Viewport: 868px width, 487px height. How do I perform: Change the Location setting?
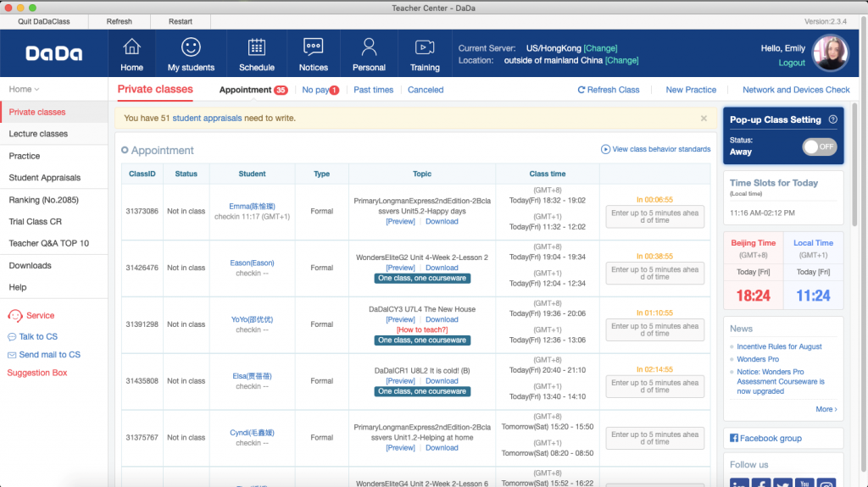point(621,60)
